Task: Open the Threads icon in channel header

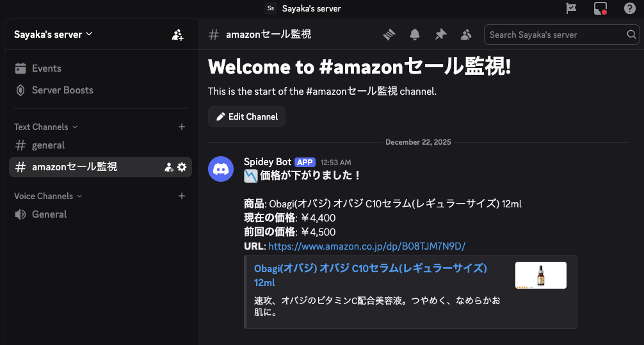Action: [x=389, y=35]
